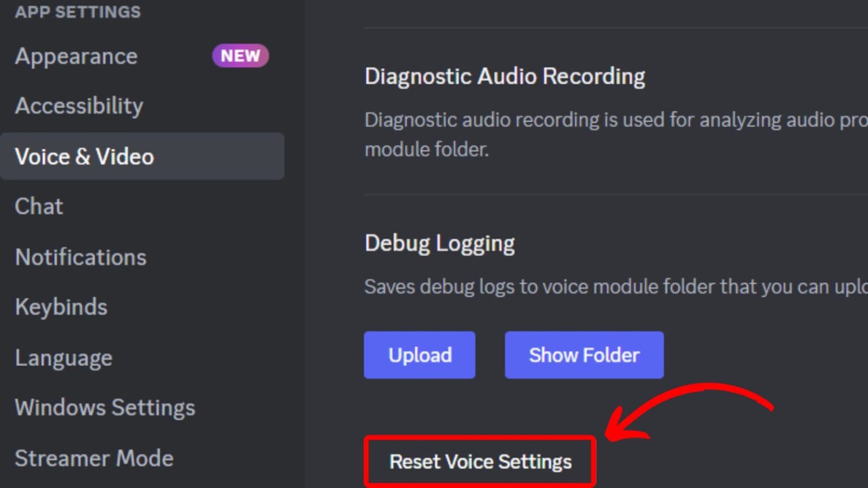Click the Upload button under Debug Logging
This screenshot has height=488, width=868.
coord(419,355)
